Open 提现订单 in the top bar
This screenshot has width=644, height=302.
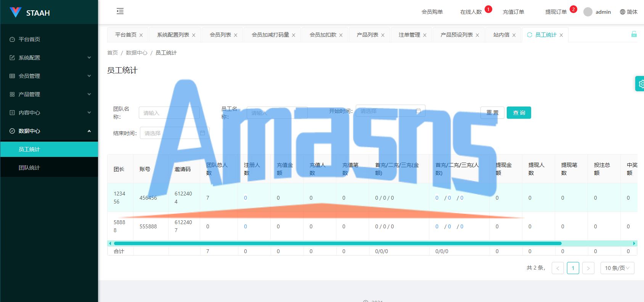[x=556, y=12]
